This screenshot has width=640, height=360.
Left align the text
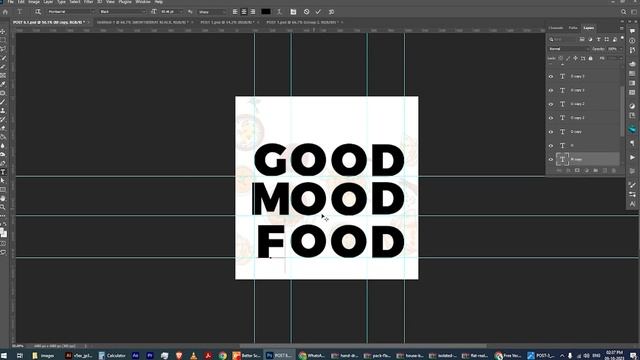click(x=235, y=12)
